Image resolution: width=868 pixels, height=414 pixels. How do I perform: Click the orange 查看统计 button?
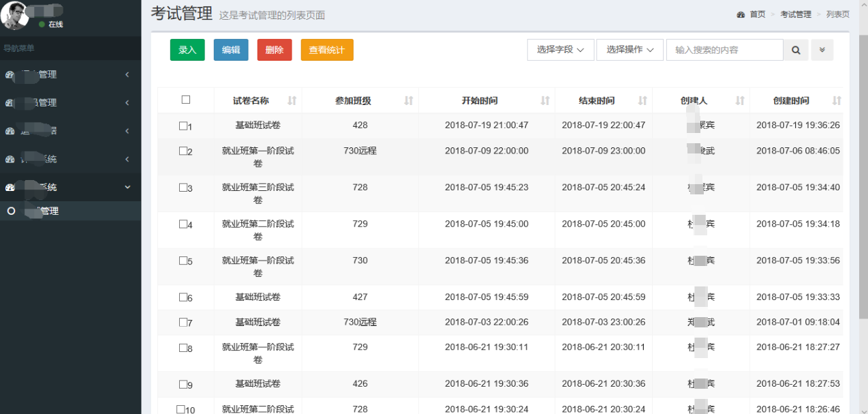pos(327,50)
